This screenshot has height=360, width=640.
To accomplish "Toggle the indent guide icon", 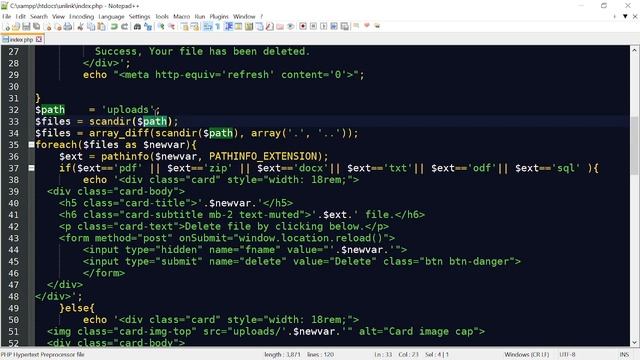I will [x=229, y=27].
